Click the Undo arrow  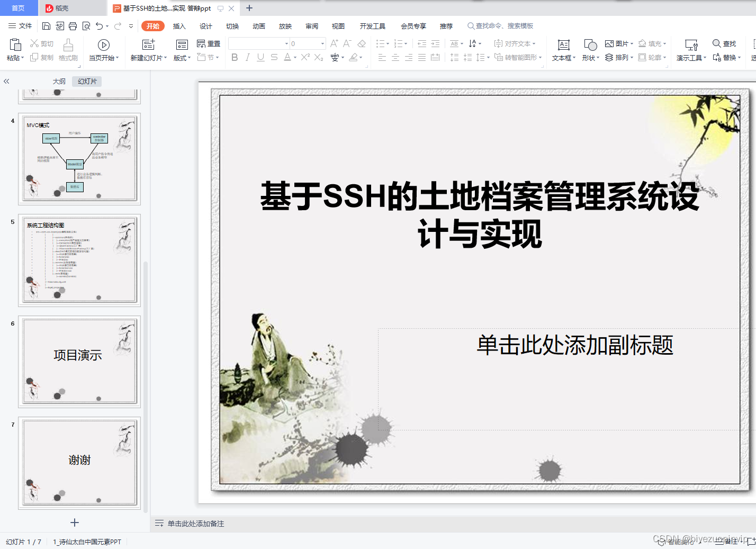point(99,26)
